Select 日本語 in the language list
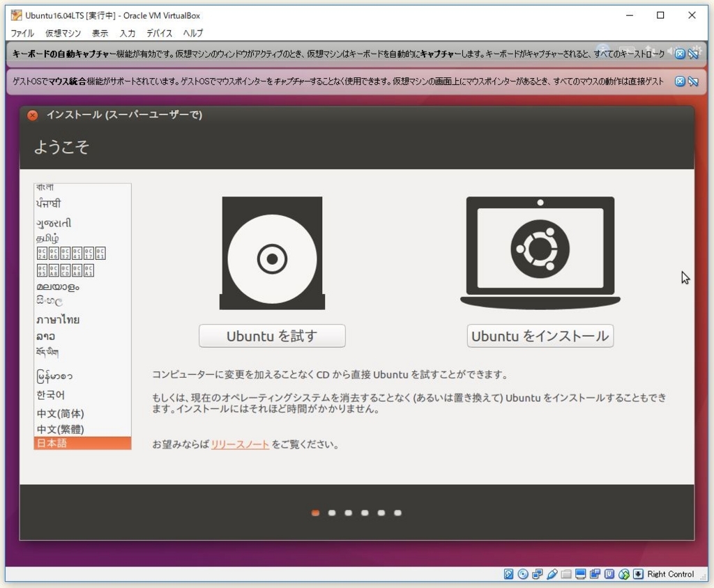The width and height of the screenshot is (714, 588). (x=82, y=443)
